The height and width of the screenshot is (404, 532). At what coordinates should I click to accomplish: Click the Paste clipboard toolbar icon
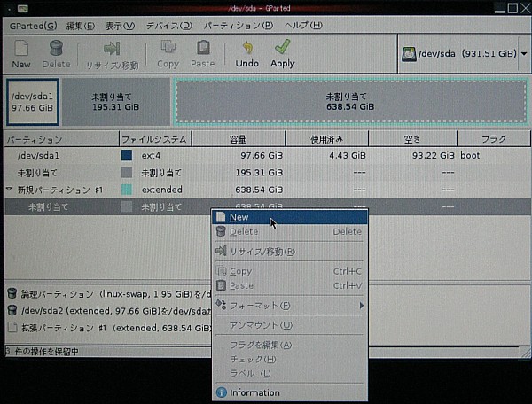203,48
